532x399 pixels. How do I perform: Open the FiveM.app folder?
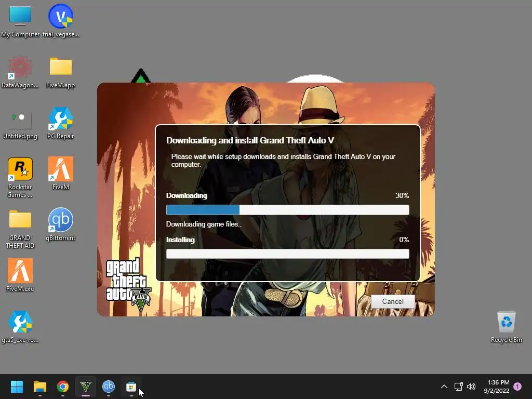tap(60, 72)
